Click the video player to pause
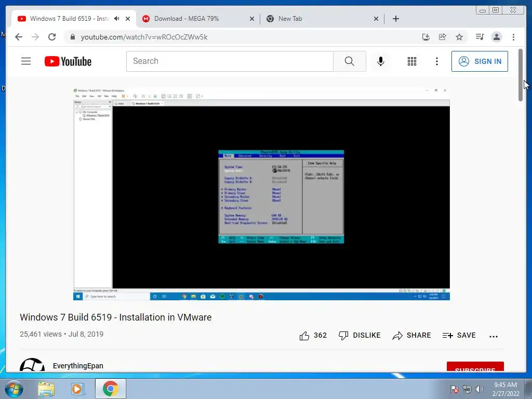This screenshot has height=399, width=532. [262, 194]
